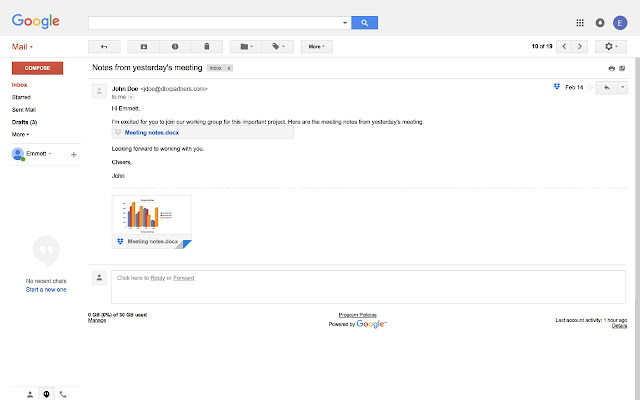Viewport: 640px width, 400px height.
Task: Click the Forward link in the reply box
Action: (184, 278)
